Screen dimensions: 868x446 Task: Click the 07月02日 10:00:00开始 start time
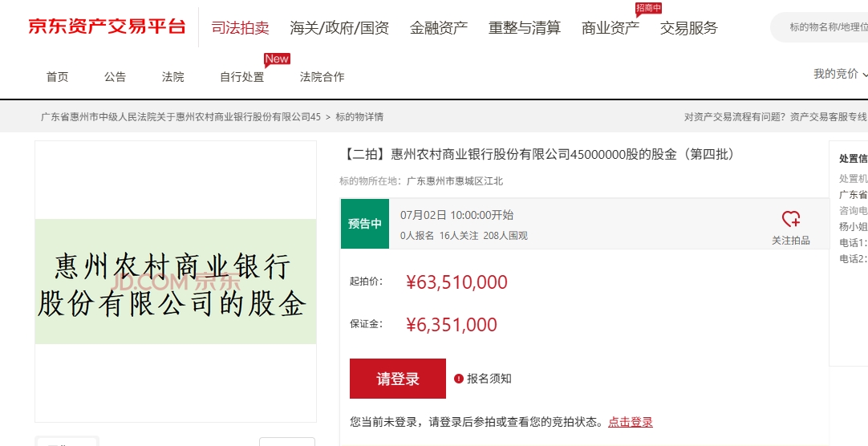click(x=456, y=215)
